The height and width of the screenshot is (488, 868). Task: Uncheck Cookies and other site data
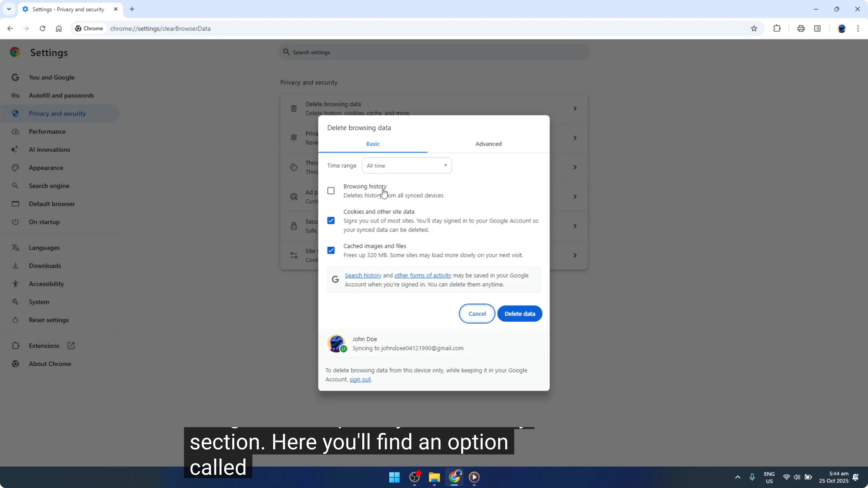[x=331, y=220]
